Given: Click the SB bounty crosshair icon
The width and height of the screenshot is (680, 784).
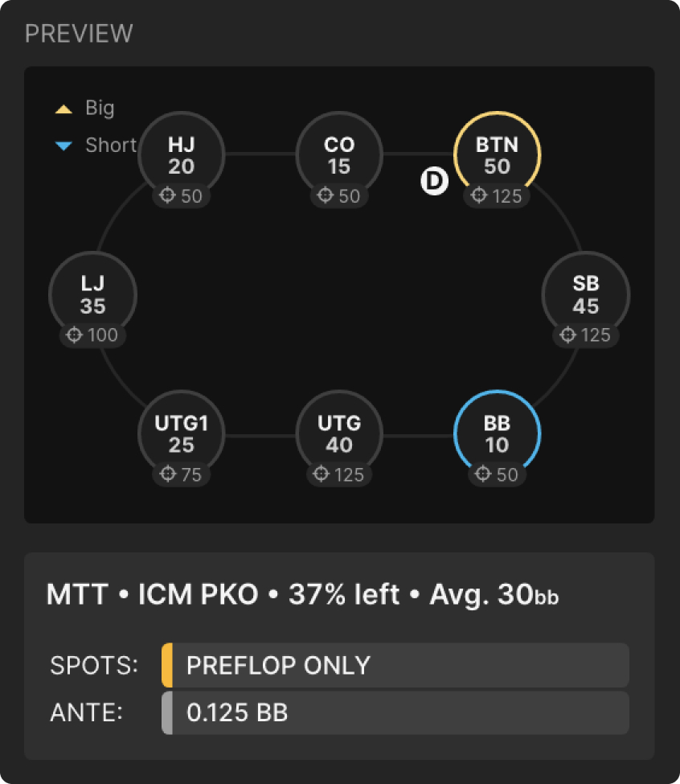Looking at the screenshot, I should (x=567, y=335).
